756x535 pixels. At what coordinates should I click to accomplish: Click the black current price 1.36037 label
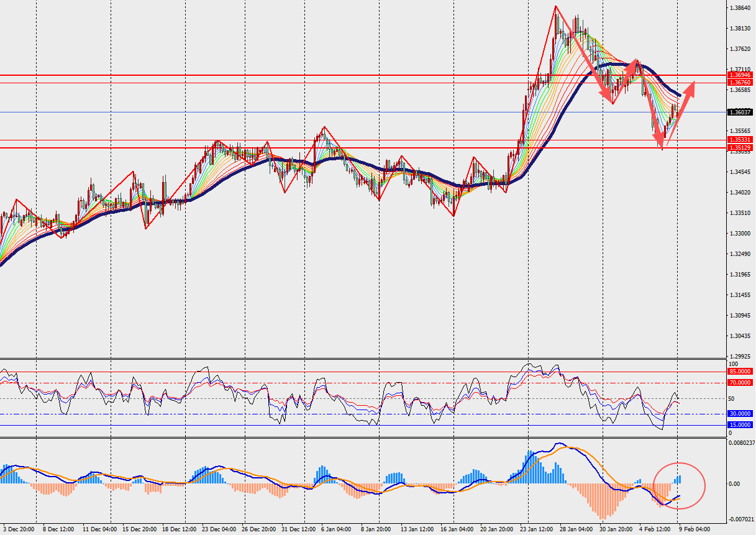(740, 112)
